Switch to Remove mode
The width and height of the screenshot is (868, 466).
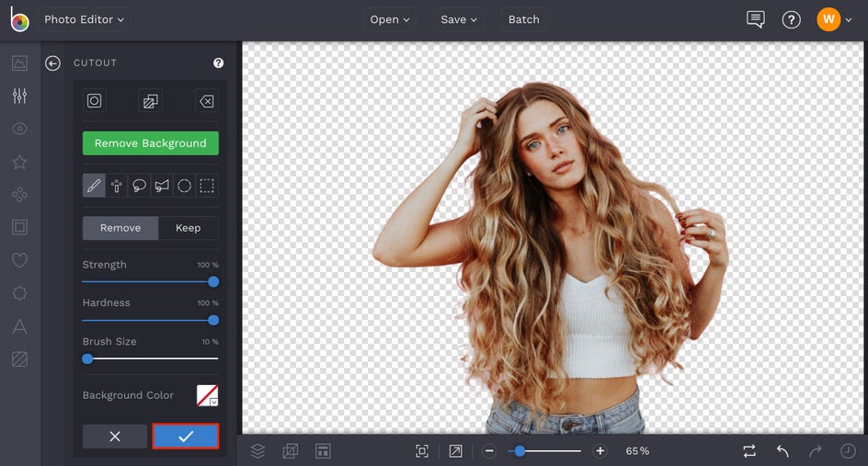(120, 228)
